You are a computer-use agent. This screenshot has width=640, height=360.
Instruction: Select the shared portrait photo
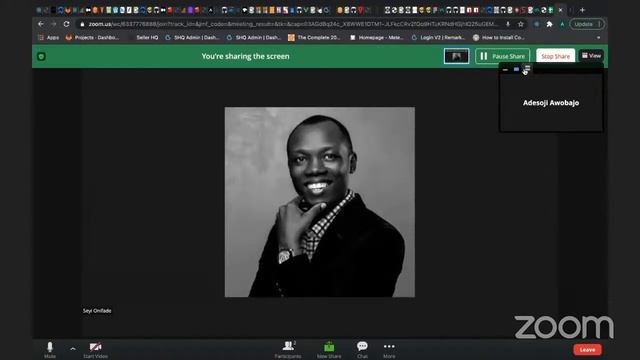pyautogui.click(x=320, y=202)
